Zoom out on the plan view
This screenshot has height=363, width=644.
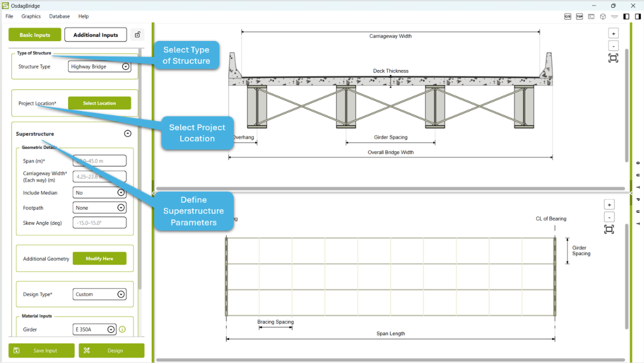pos(609,217)
